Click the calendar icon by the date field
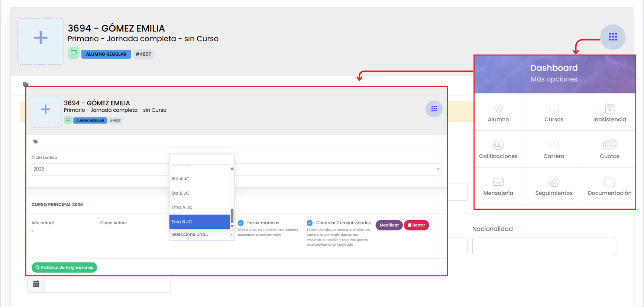Screen dimensions: 644x307 tap(36, 284)
